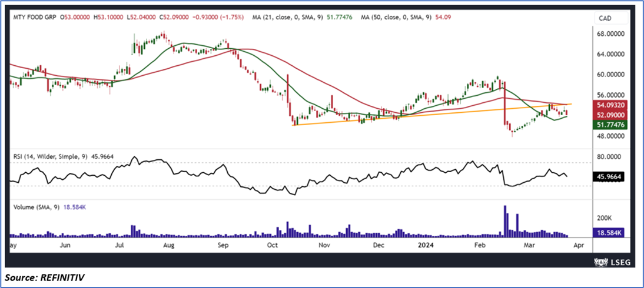This screenshot has height=288, width=644.
Task: Click the Mar label on time axis
Action: (x=530, y=245)
